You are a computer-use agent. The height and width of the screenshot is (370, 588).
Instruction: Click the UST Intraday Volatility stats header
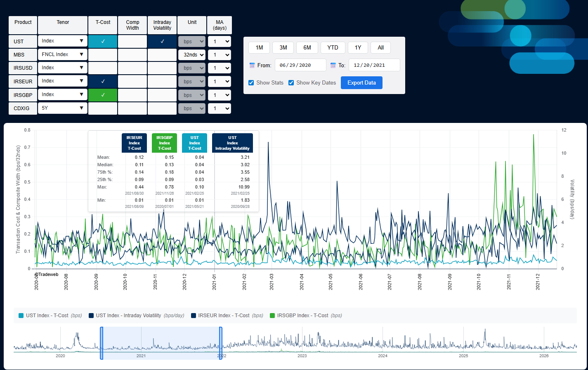click(232, 143)
